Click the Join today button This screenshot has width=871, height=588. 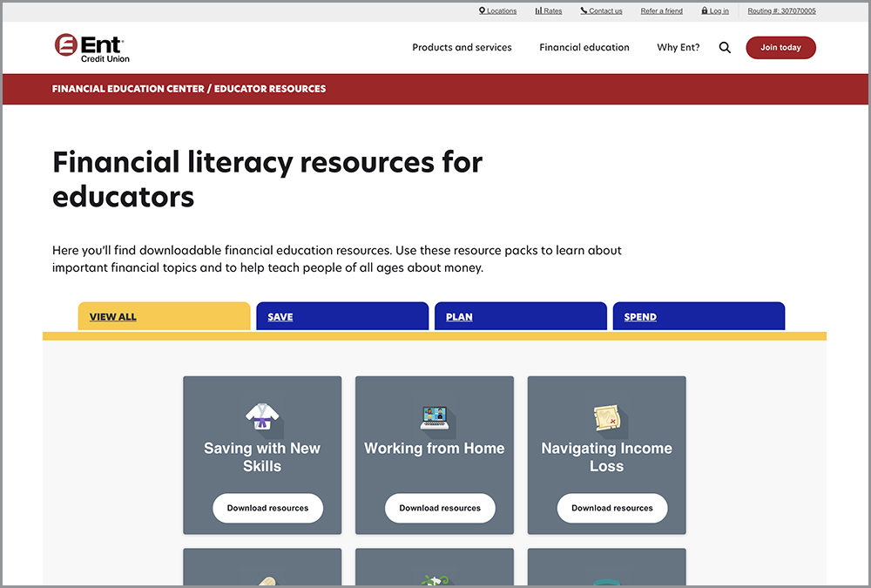pyautogui.click(x=780, y=48)
